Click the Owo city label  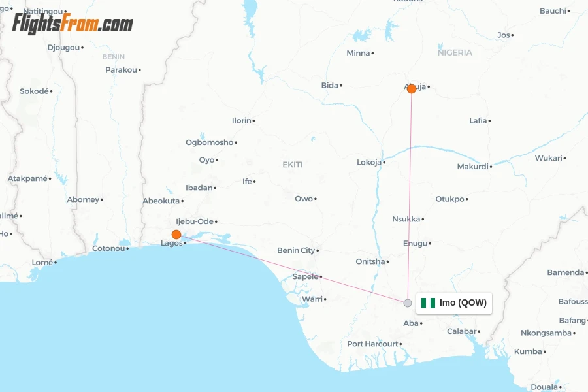click(304, 199)
